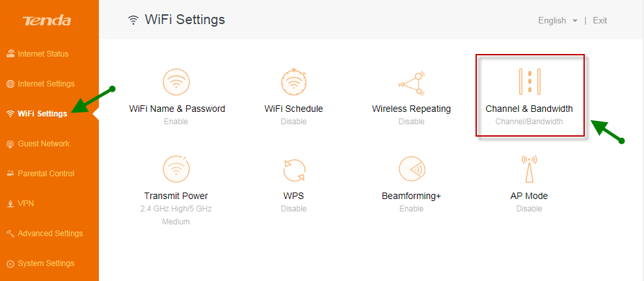Click the Tenda logo
Image resolution: width=644 pixels, height=281 pixels.
tap(47, 21)
